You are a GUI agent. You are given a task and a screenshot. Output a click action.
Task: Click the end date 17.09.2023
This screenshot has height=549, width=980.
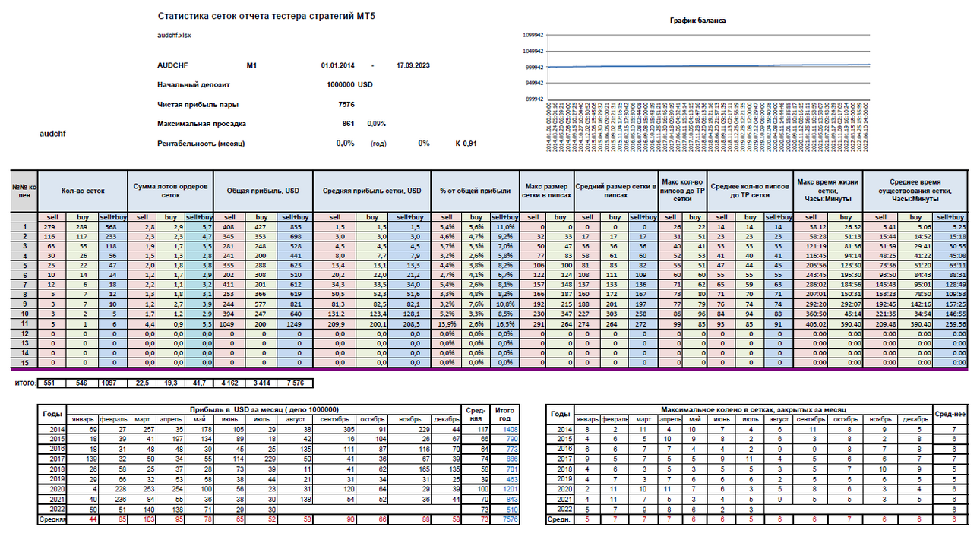[413, 66]
